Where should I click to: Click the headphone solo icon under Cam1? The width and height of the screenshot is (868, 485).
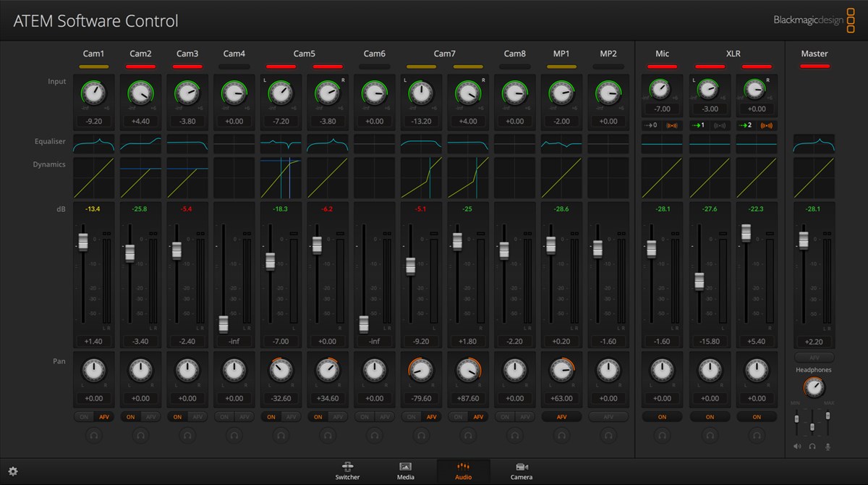(94, 435)
